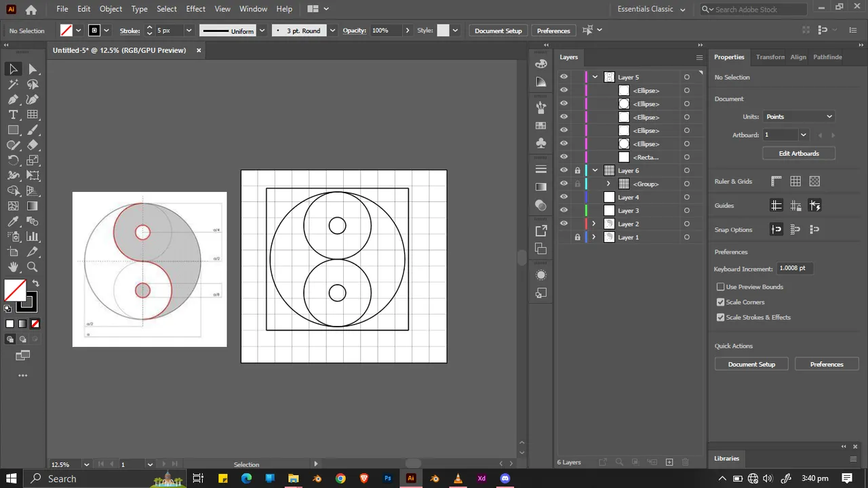
Task: Select the Gradient tool
Action: (x=33, y=206)
